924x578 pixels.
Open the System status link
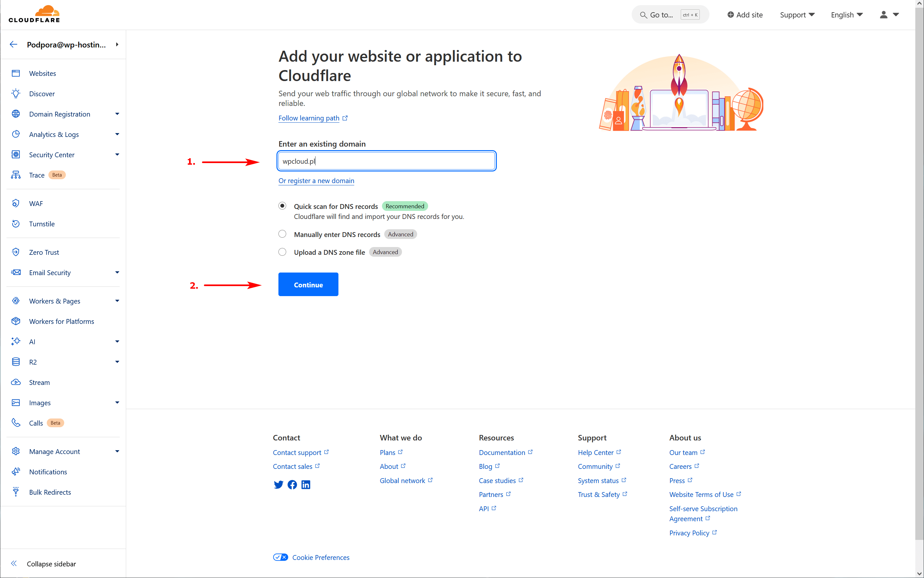(x=602, y=480)
